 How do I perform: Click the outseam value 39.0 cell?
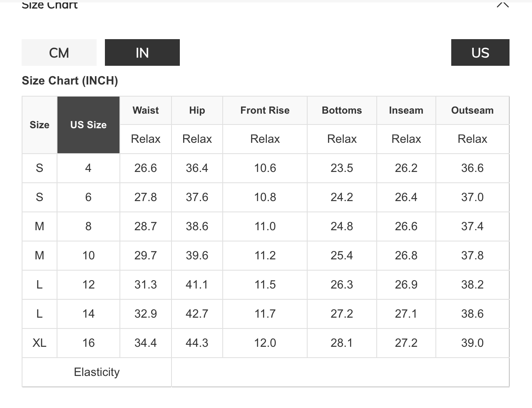click(472, 343)
